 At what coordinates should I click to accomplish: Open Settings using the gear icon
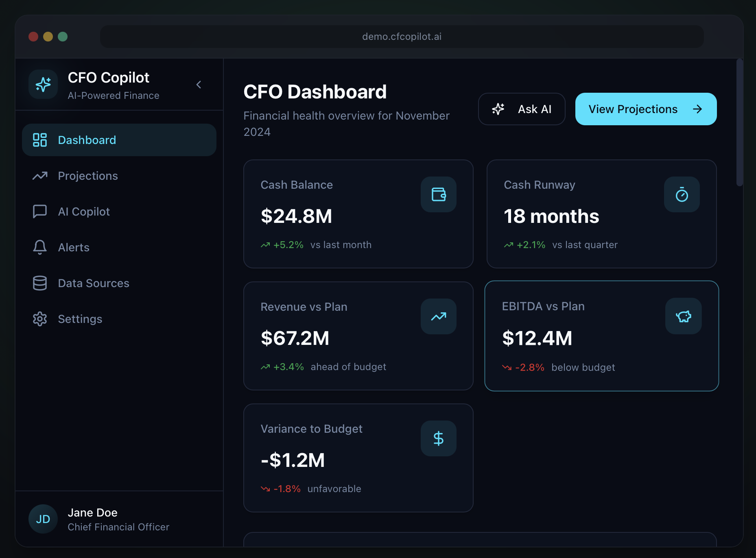[x=39, y=319]
